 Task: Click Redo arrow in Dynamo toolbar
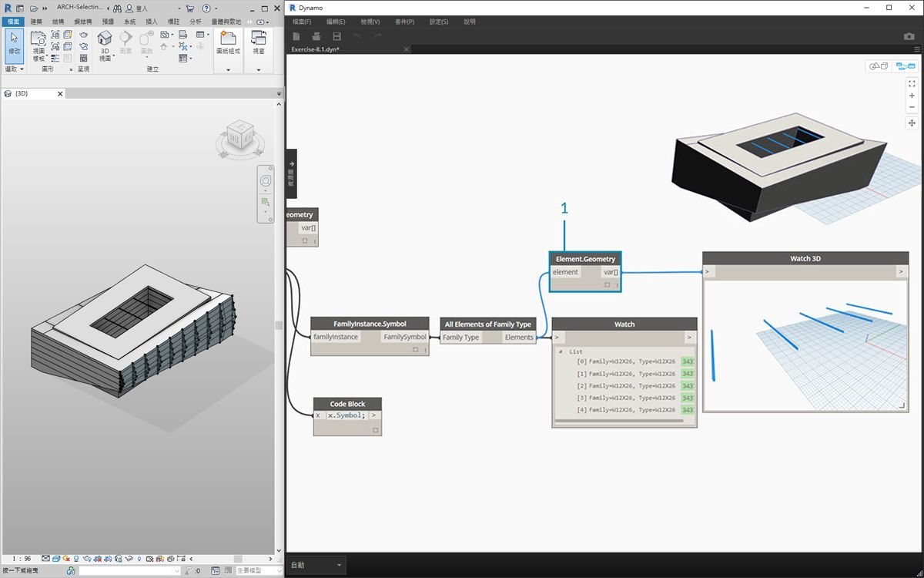pyautogui.click(x=377, y=36)
